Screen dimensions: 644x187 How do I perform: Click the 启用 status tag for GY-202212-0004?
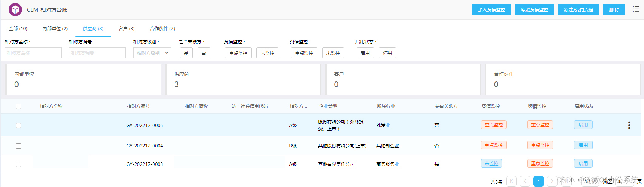point(583,145)
